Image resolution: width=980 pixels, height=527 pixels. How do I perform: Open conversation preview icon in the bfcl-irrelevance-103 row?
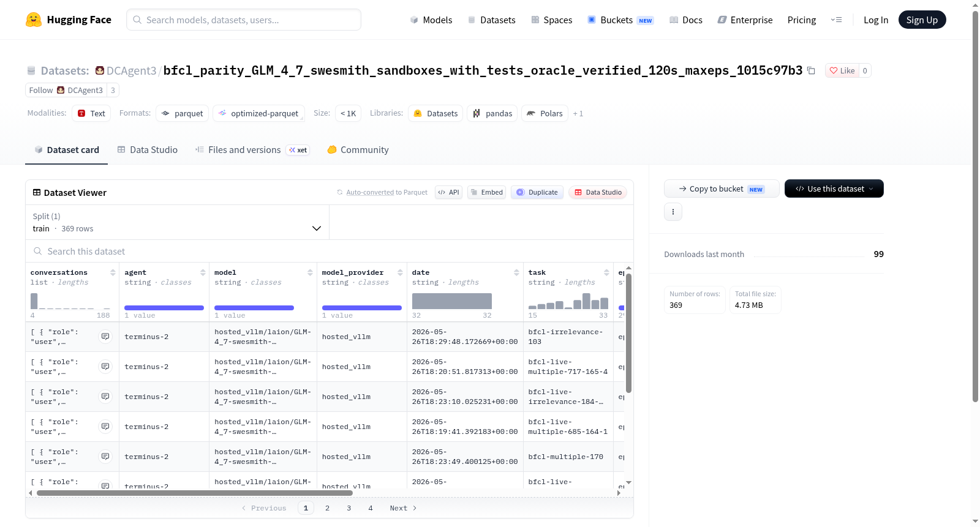pyautogui.click(x=105, y=337)
